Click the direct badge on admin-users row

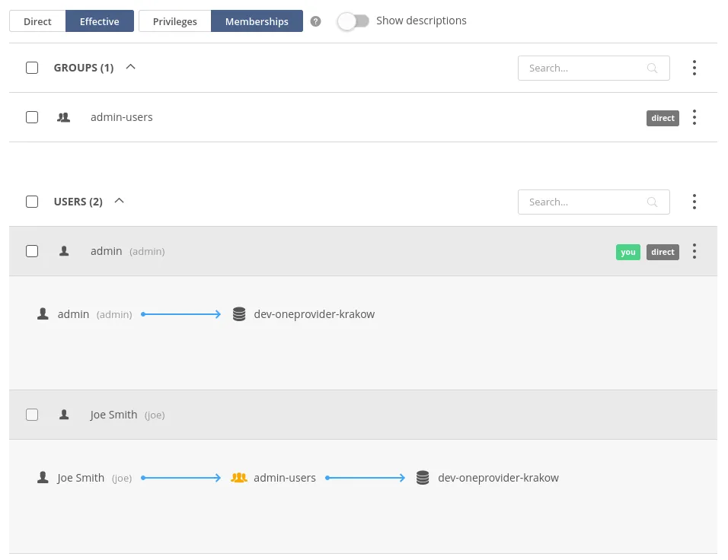click(x=663, y=118)
